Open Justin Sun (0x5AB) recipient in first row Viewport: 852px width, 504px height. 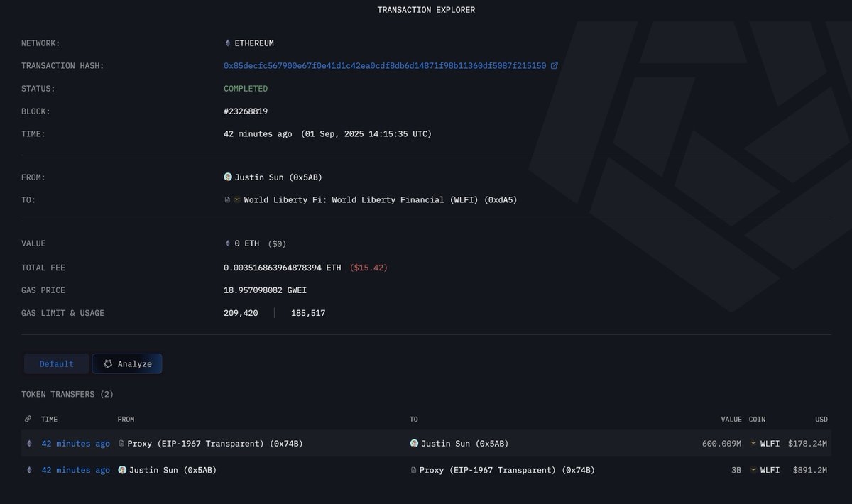pyautogui.click(x=465, y=444)
